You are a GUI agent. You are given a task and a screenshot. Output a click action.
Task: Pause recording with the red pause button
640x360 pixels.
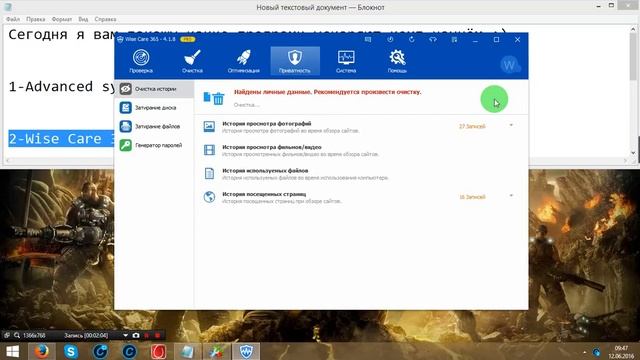coord(147,336)
